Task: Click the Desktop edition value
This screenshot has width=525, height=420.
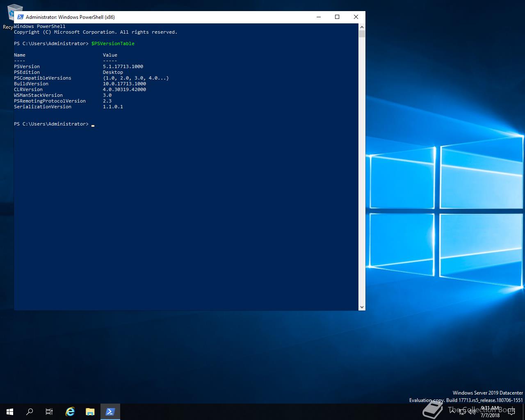Action: click(113, 72)
